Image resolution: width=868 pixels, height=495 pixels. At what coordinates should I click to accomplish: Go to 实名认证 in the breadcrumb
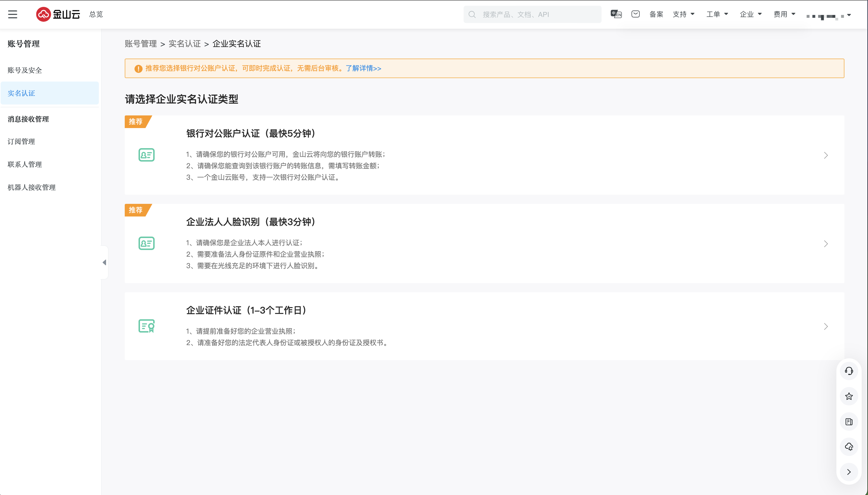[185, 44]
